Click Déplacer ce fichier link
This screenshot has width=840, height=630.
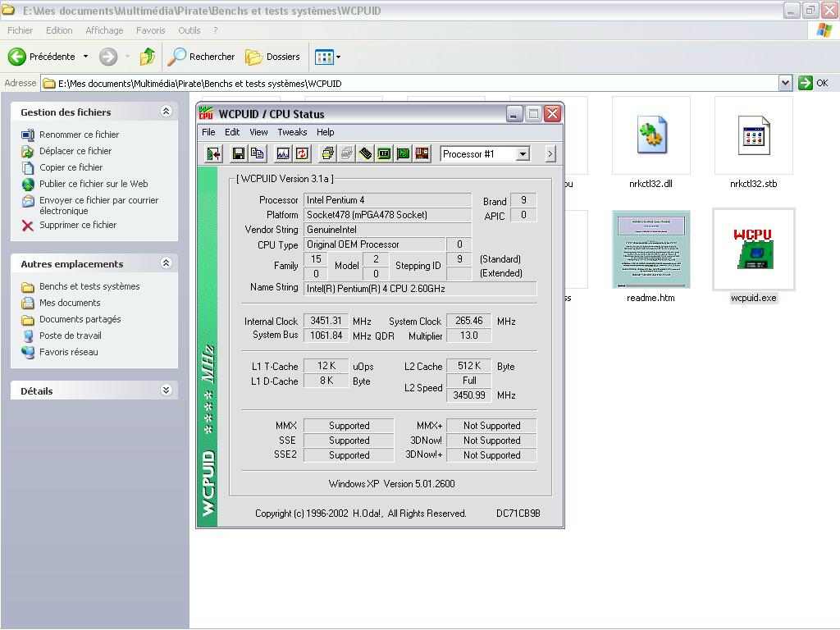75,151
